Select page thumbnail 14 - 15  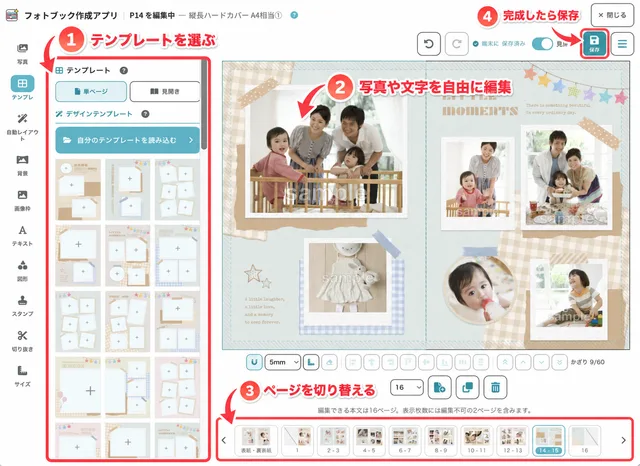pos(549,440)
